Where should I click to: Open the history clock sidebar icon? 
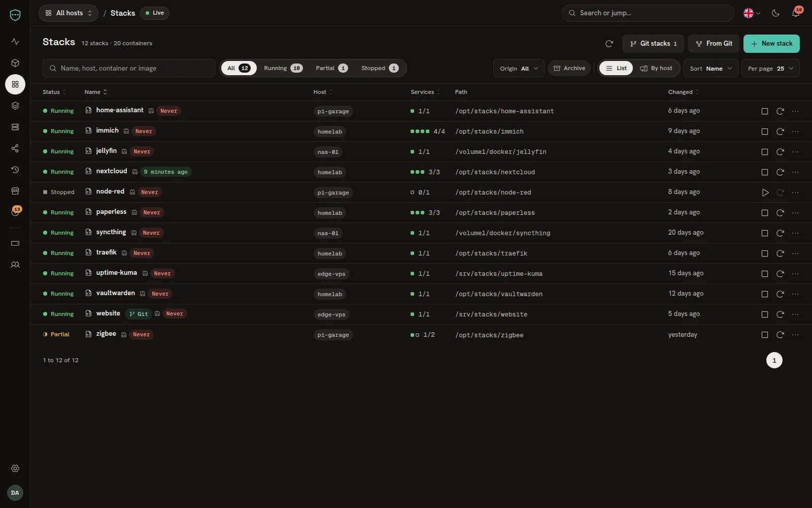point(15,170)
